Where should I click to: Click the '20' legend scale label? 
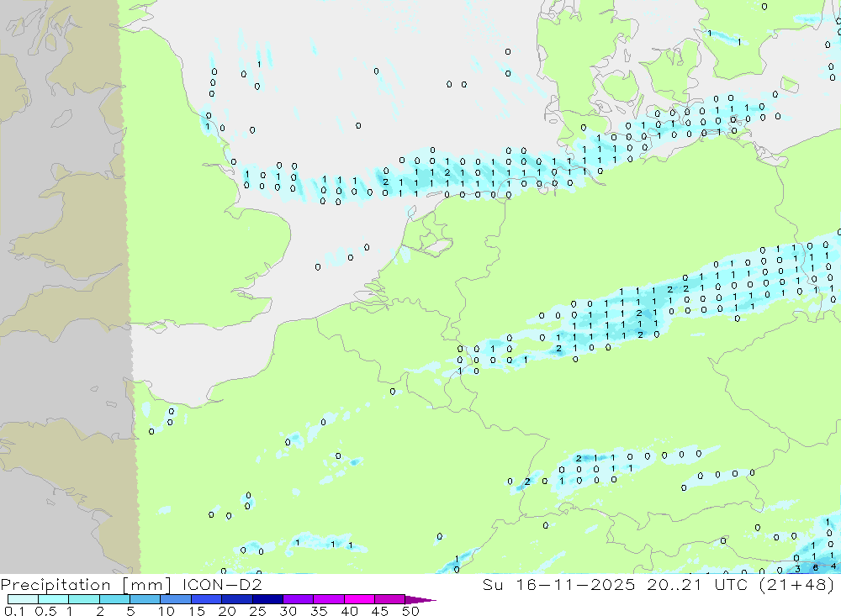[227, 611]
